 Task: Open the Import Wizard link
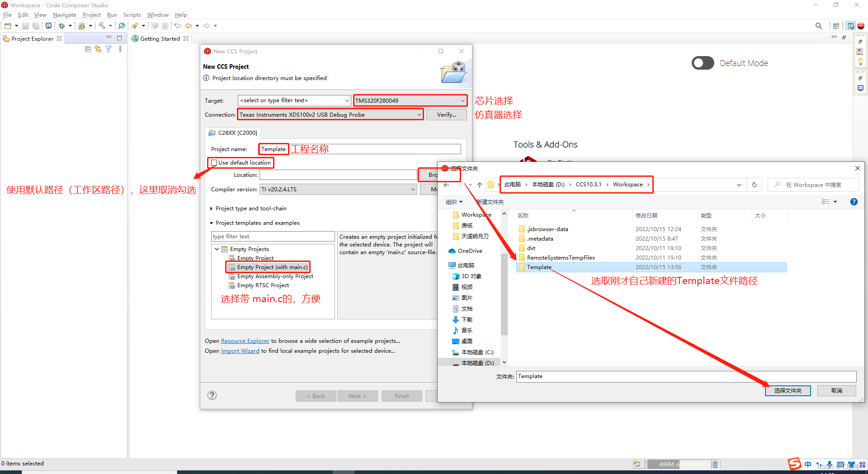click(x=240, y=351)
